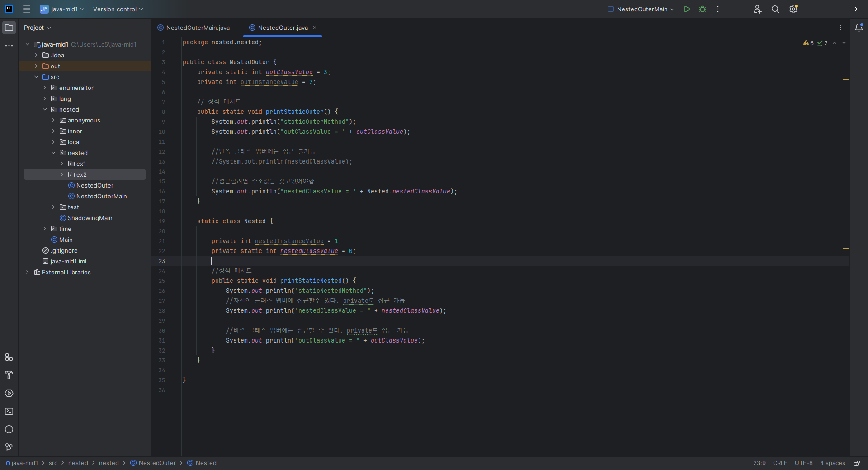
Task: Open more run actions menu
Action: (718, 9)
